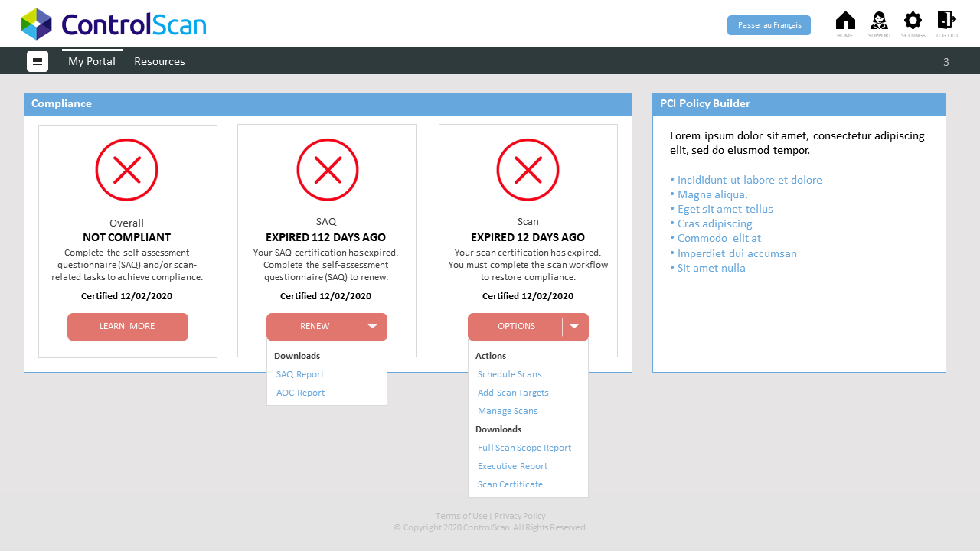Click the notification count 3
The width and height of the screenshot is (980, 551).
[946, 62]
